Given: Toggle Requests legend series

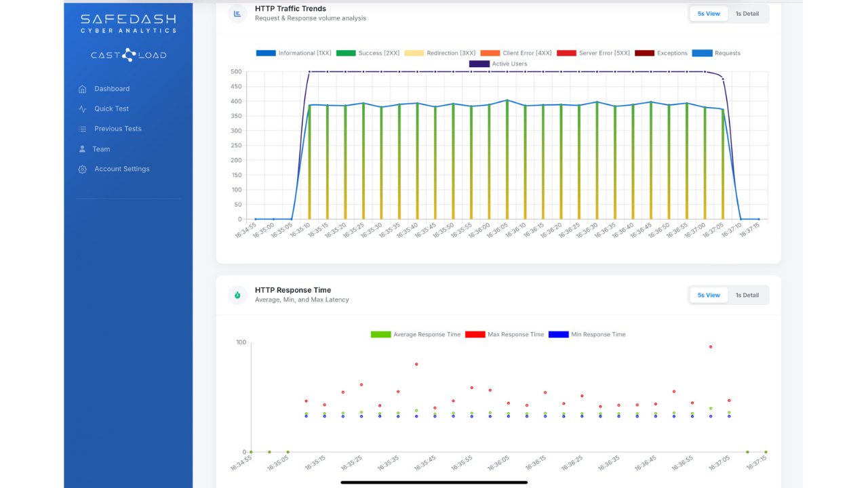Looking at the screenshot, I should (716, 53).
